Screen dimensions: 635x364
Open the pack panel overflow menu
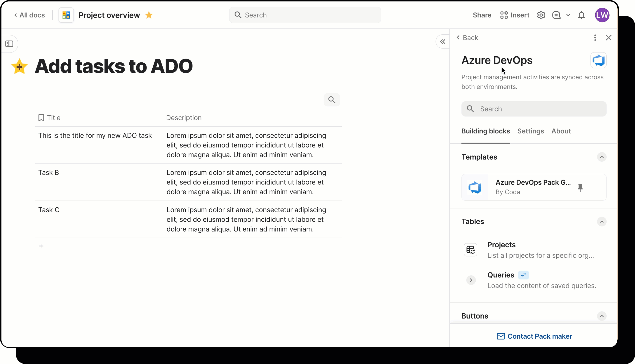[x=595, y=37]
